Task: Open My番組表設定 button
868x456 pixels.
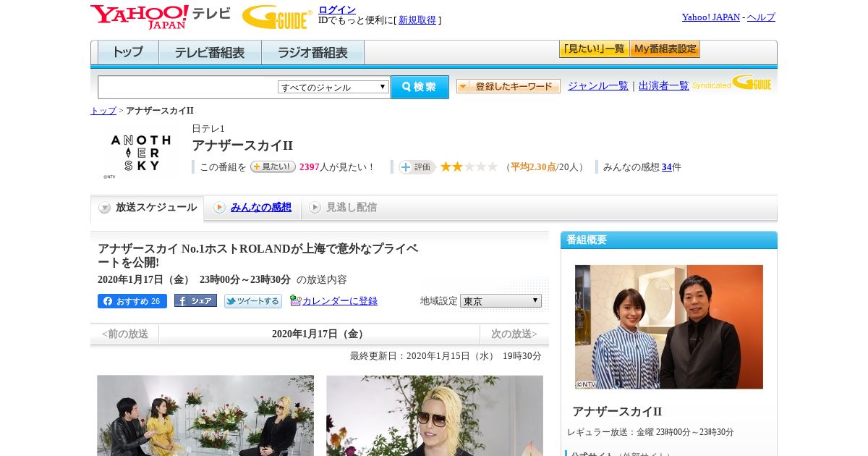Action: pyautogui.click(x=665, y=49)
